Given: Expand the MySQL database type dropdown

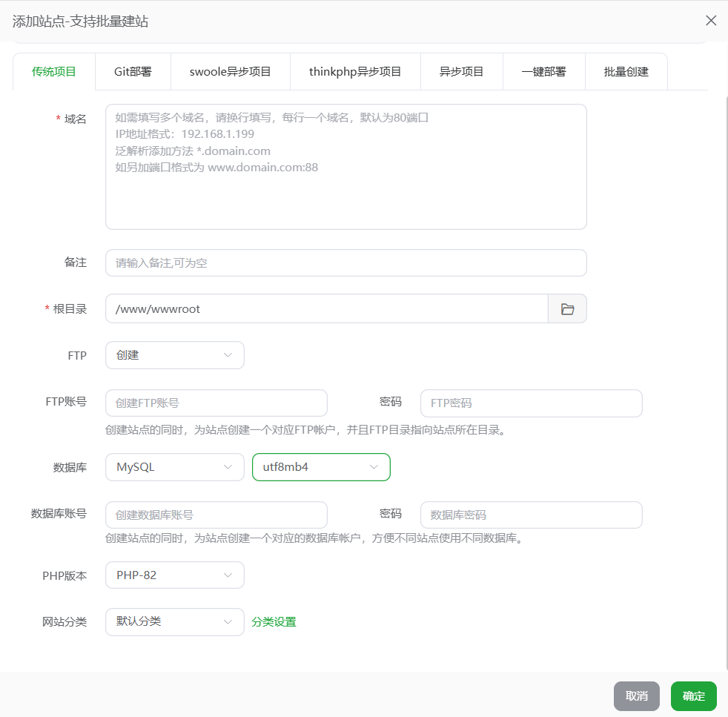Looking at the screenshot, I should (174, 467).
